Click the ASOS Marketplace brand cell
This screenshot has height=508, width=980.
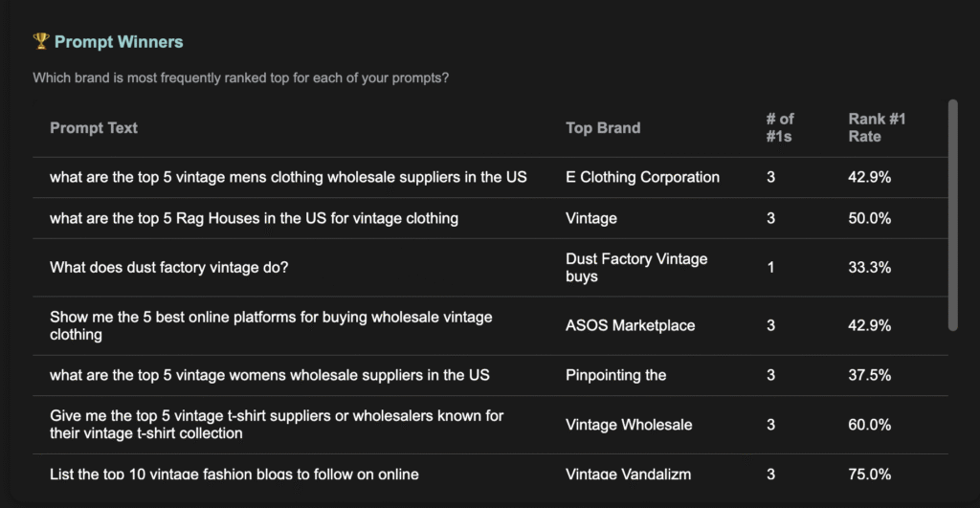point(630,325)
